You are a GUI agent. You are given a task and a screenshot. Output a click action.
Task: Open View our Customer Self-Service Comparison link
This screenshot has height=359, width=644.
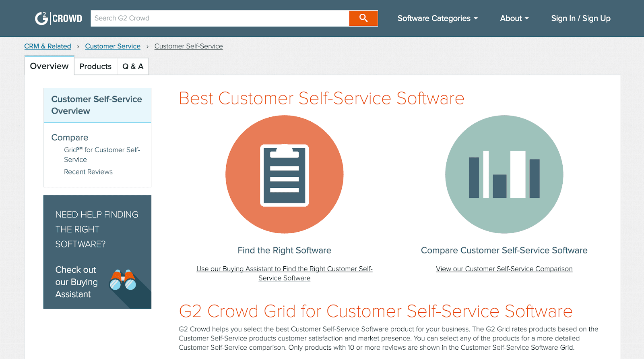(504, 269)
